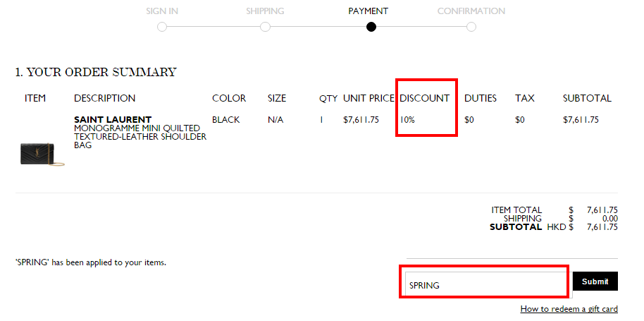Viewport: 644px width, 321px height.
Task: Click the promo code field containing SPRING
Action: [489, 285]
